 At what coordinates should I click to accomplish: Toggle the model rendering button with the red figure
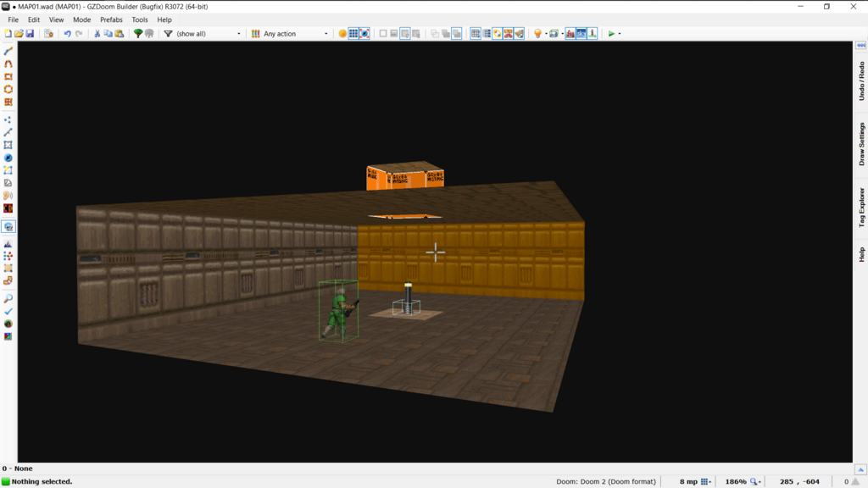pyautogui.click(x=509, y=34)
